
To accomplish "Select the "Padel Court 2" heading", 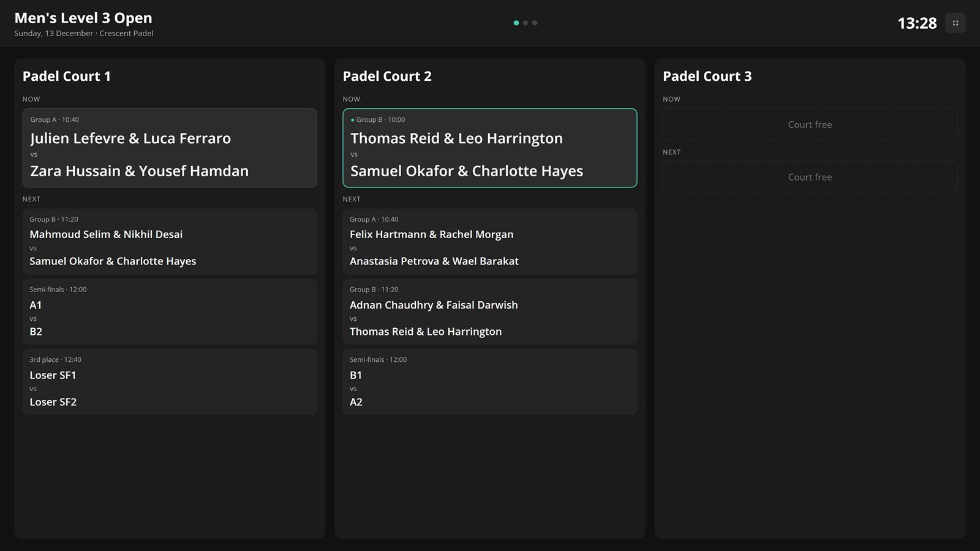I will (387, 77).
